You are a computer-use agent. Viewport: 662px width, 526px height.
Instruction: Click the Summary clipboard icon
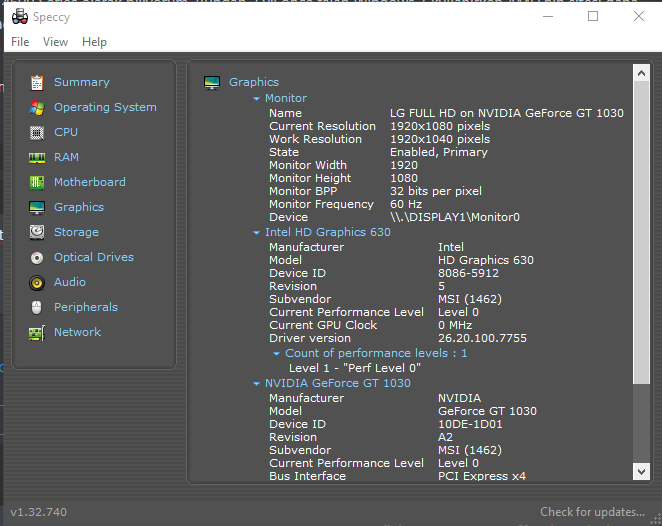point(37,82)
